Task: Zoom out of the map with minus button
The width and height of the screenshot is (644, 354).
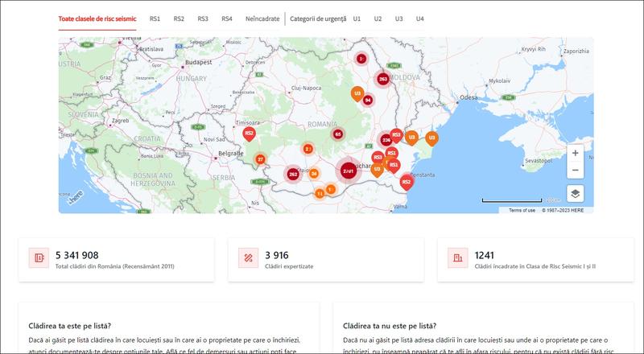Action: 575,170
